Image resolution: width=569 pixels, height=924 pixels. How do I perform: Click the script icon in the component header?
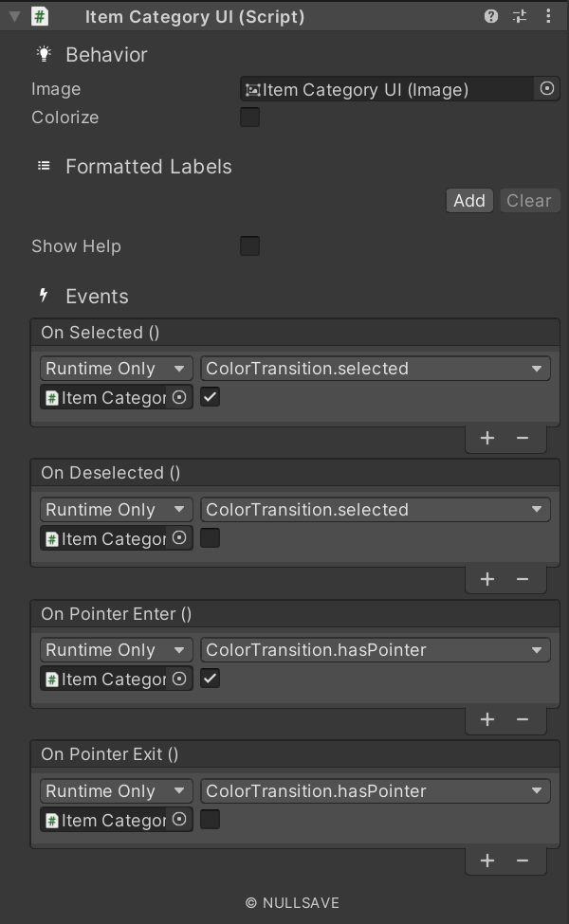[39, 16]
